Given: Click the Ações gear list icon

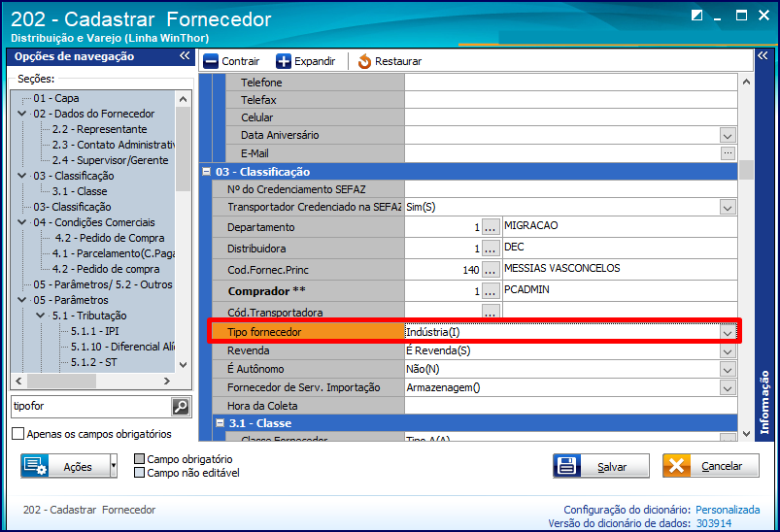Looking at the screenshot, I should point(35,466).
